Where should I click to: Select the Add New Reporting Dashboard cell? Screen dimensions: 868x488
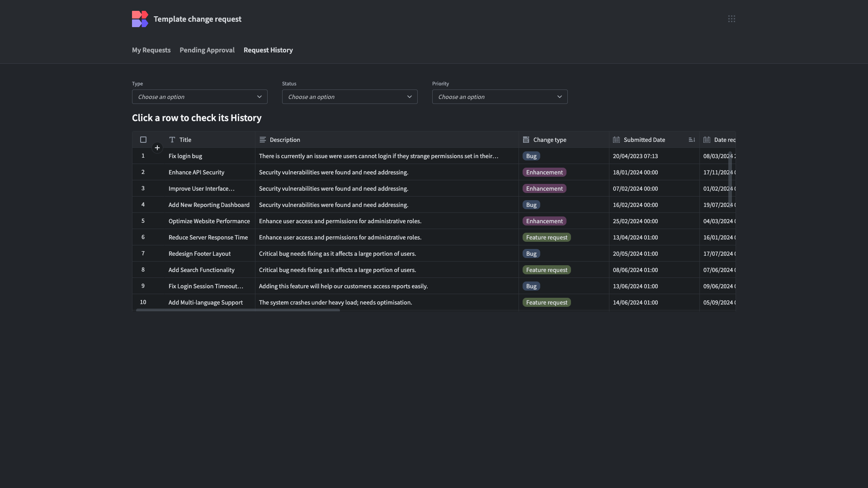click(x=210, y=205)
